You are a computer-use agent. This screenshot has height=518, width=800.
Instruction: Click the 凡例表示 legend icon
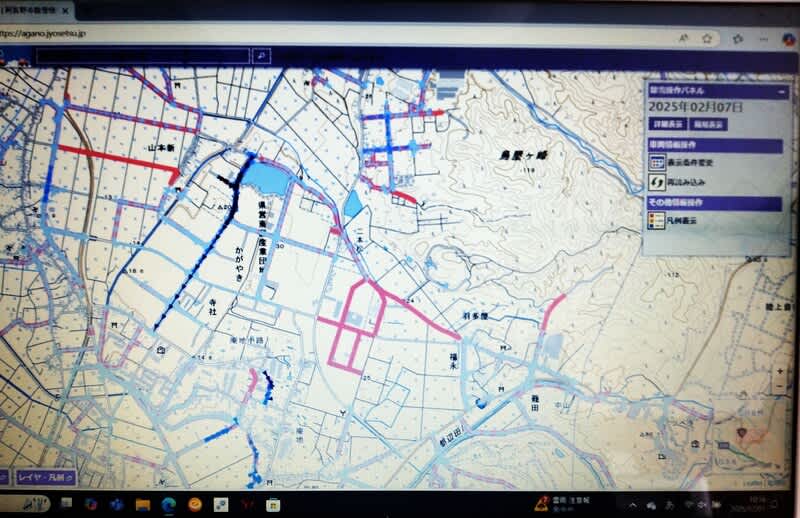point(656,220)
